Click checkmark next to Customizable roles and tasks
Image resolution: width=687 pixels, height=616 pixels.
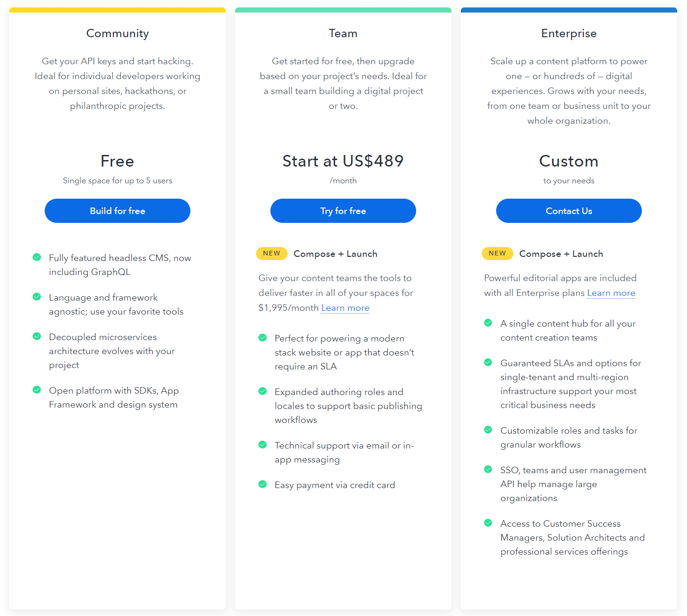[488, 429]
